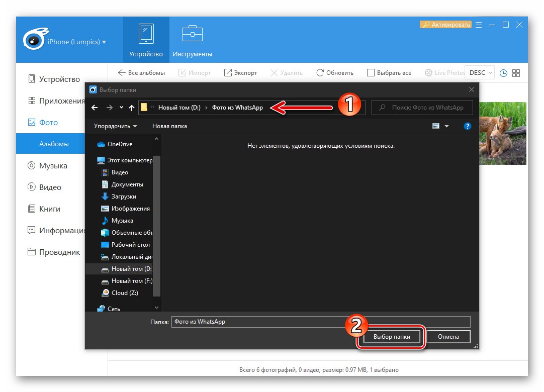Click the address bar folder icon
Image resolution: width=544 pixels, height=392 pixels.
coord(144,108)
